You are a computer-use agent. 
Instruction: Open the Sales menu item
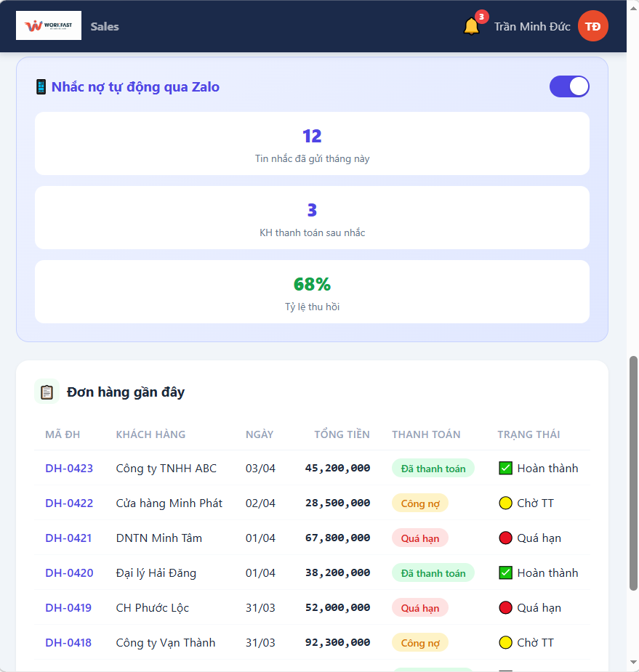point(105,27)
